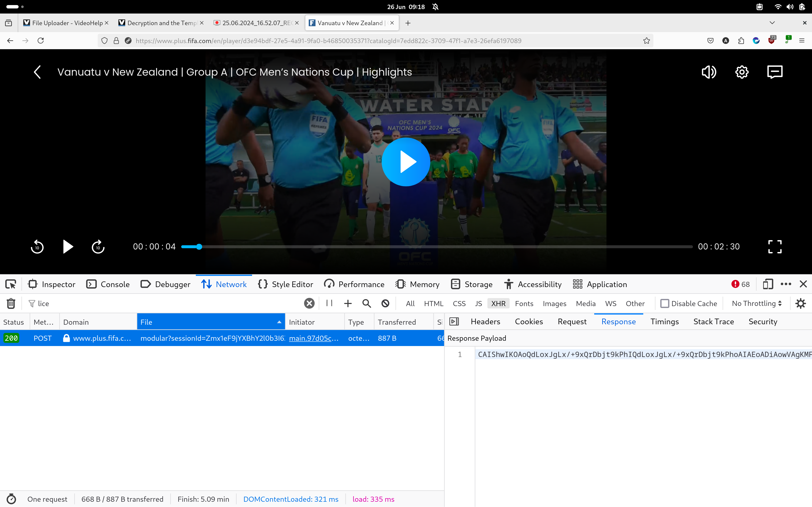Switch to the Headers tab
The height and width of the screenshot is (507, 812).
(485, 322)
